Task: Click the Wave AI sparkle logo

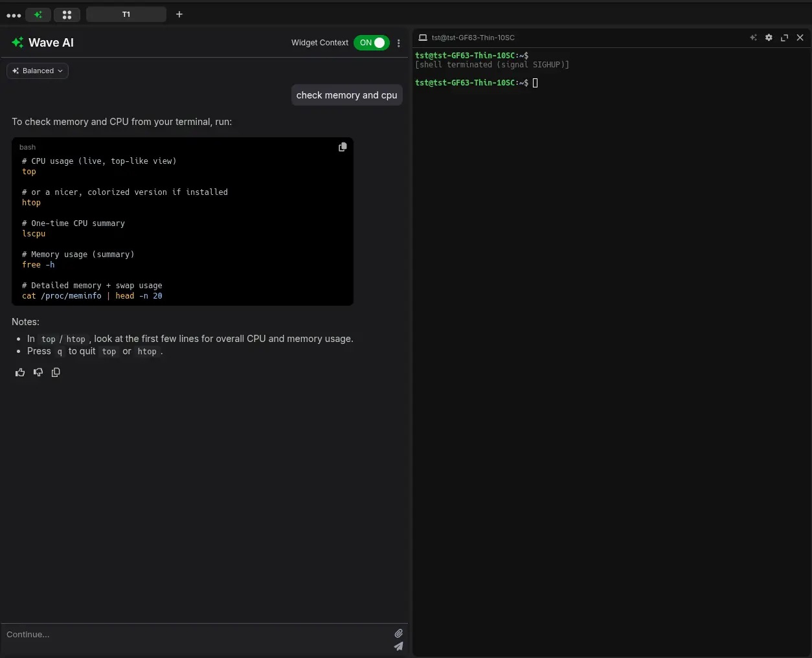Action: click(17, 43)
